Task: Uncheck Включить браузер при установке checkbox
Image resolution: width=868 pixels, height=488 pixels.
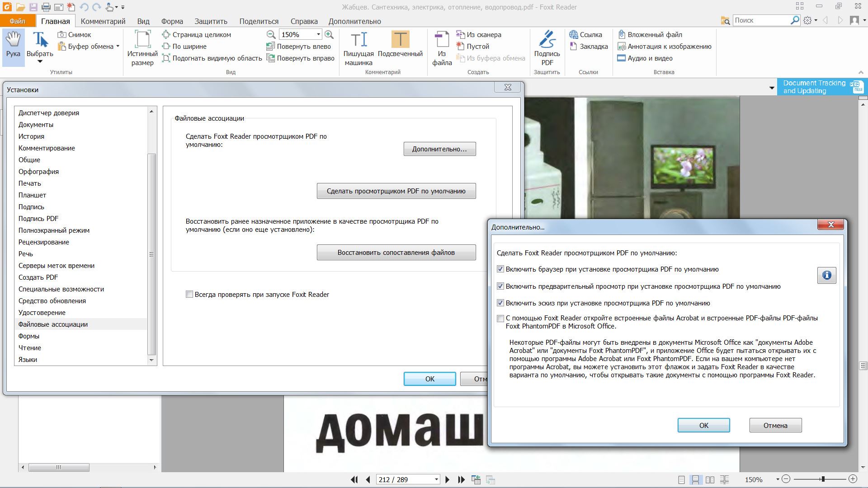Action: [x=500, y=269]
